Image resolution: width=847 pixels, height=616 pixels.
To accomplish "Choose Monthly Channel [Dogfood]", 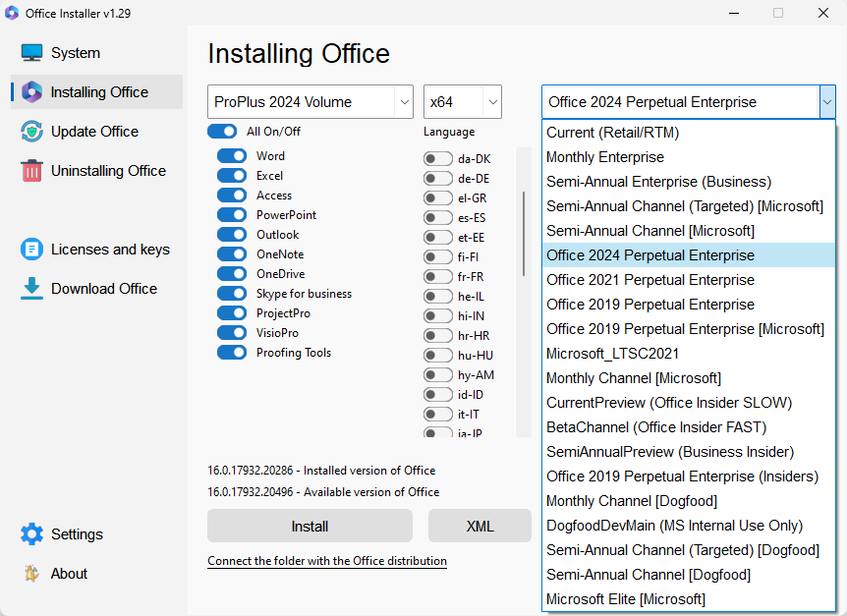I will click(x=688, y=501).
